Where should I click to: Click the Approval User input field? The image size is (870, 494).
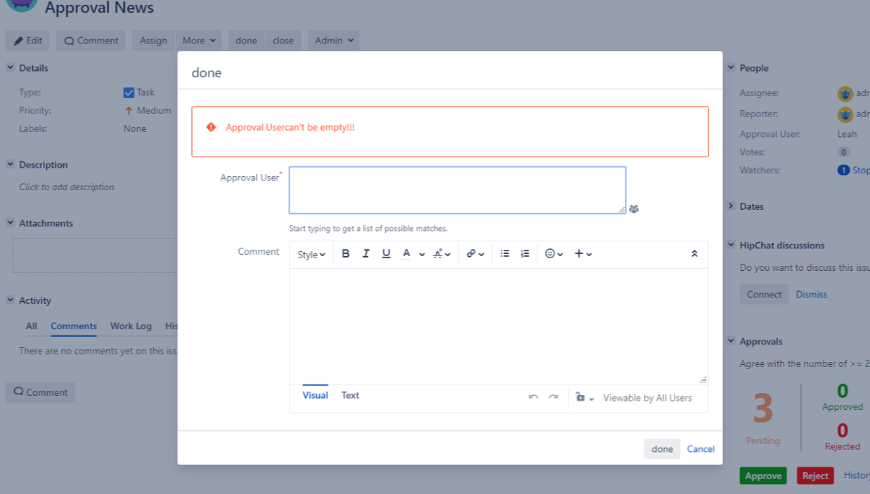pyautogui.click(x=457, y=190)
